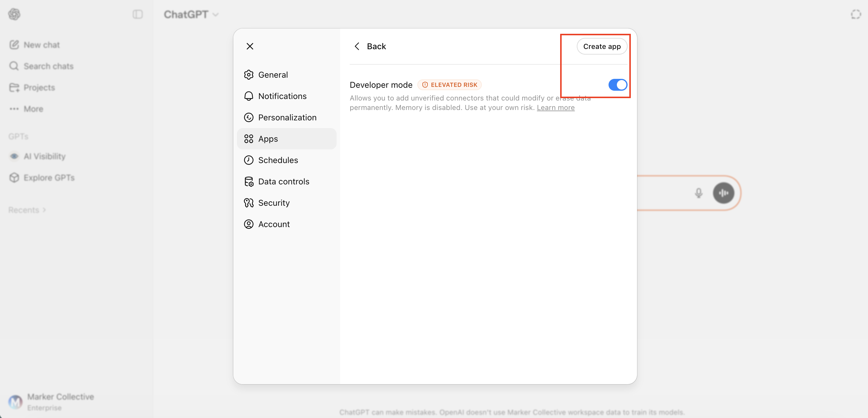Open General settings tab
Image resolution: width=868 pixels, height=418 pixels.
273,75
